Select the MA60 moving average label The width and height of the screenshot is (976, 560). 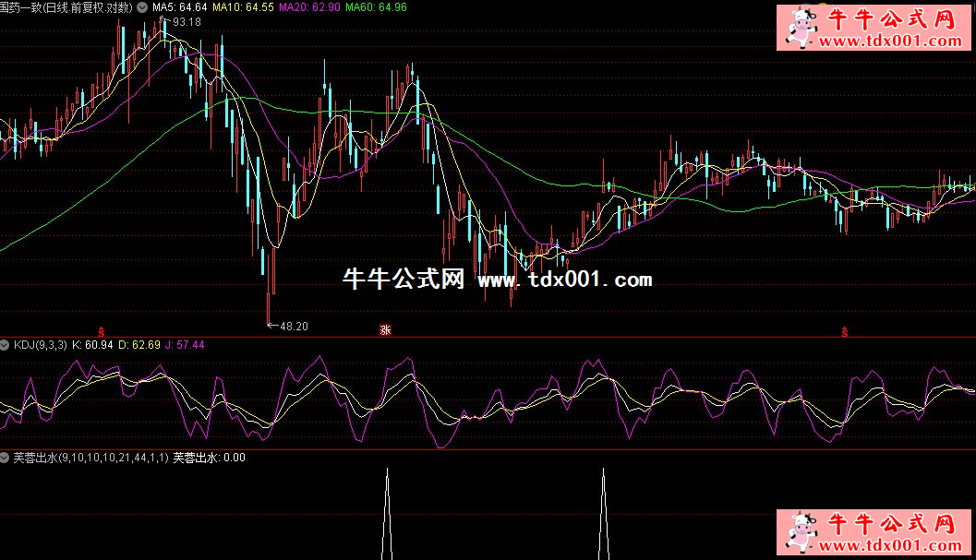[x=374, y=7]
